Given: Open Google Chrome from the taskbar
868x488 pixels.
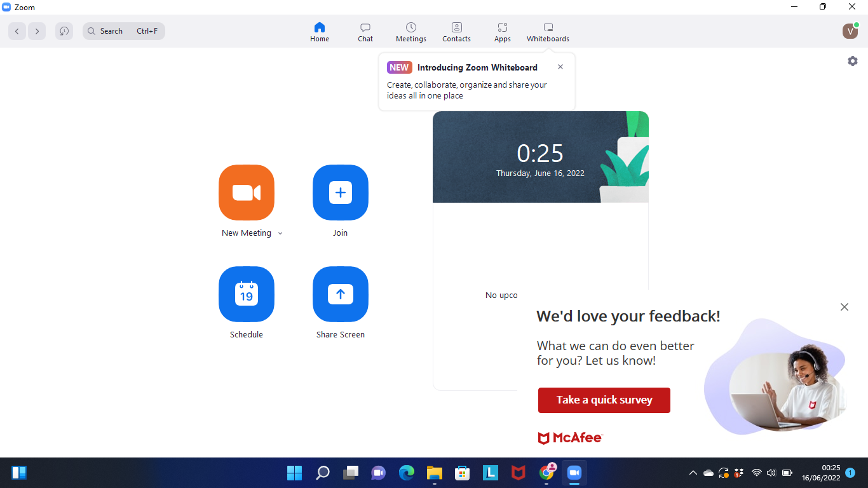Looking at the screenshot, I should [546, 473].
